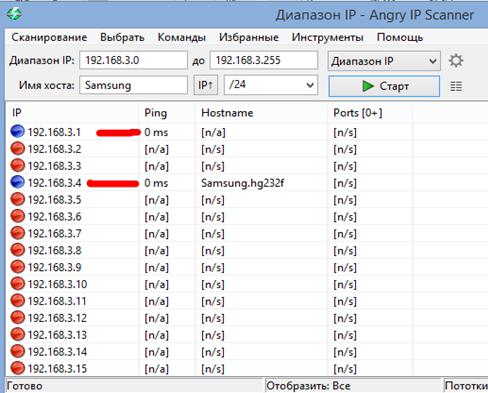
Task: Select IP text 192.168.3.12
Action: point(57,318)
